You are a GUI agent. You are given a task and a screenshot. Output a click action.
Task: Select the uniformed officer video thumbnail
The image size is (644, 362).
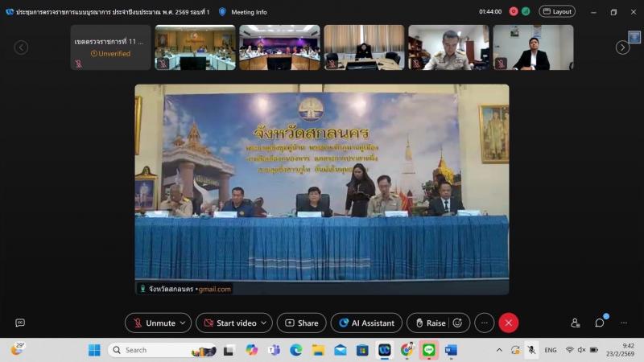click(x=448, y=47)
